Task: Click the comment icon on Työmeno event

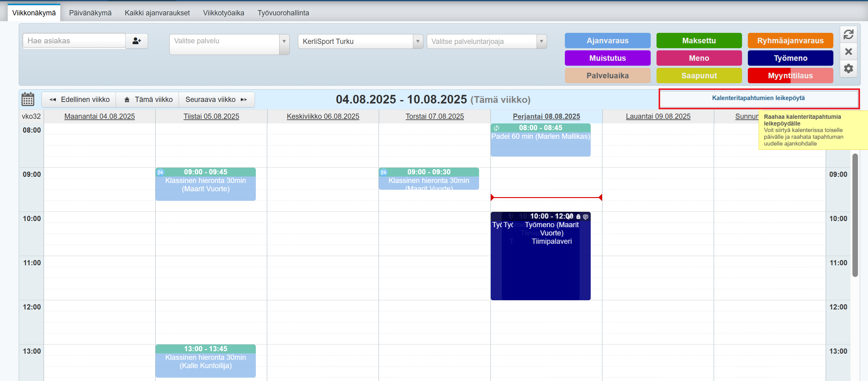Action: [586, 217]
